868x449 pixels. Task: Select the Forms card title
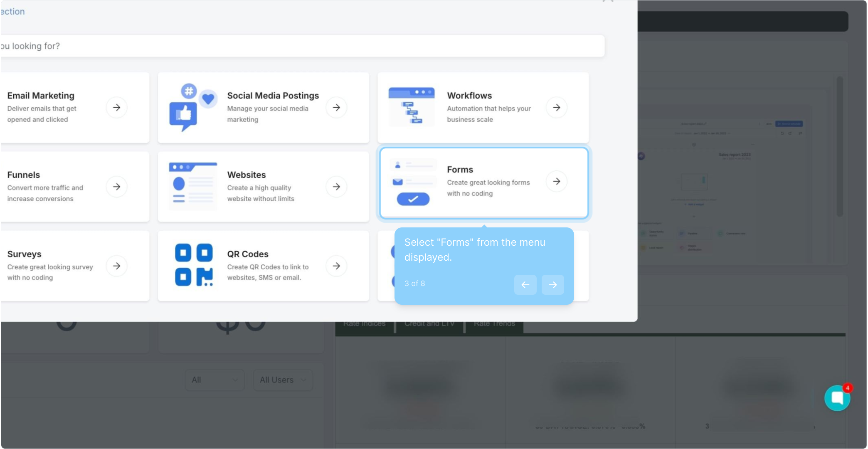point(460,170)
